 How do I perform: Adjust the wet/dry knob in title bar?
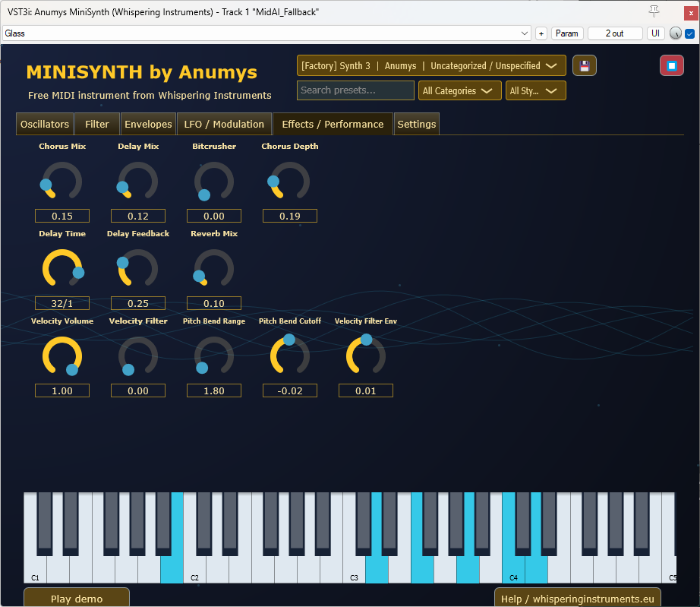click(676, 33)
